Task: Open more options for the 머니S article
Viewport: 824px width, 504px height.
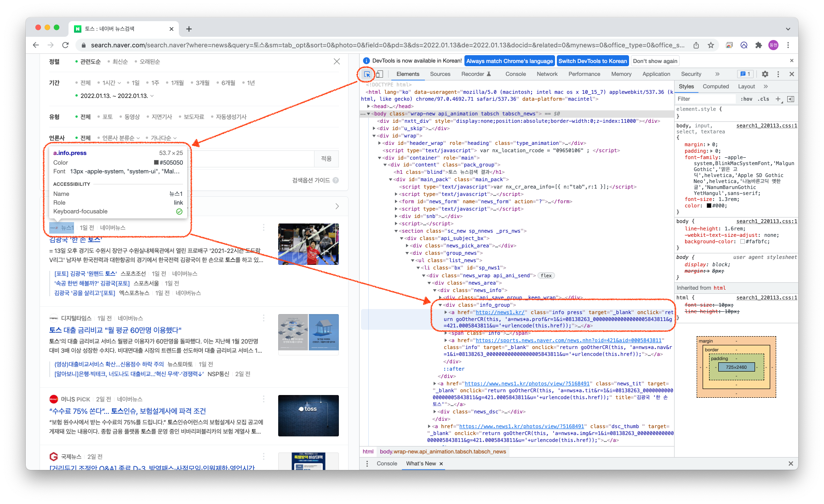Action: [x=263, y=399]
